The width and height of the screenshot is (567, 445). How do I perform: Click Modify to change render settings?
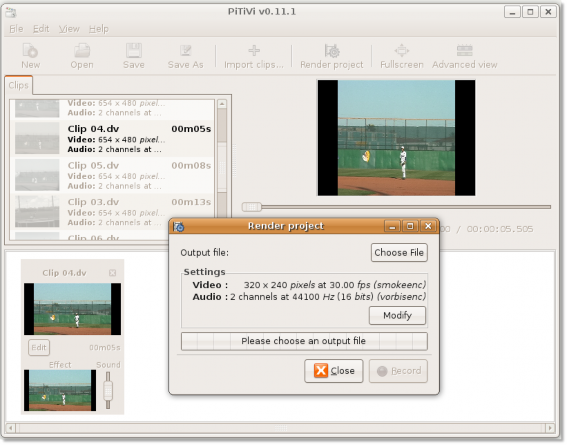coord(397,316)
